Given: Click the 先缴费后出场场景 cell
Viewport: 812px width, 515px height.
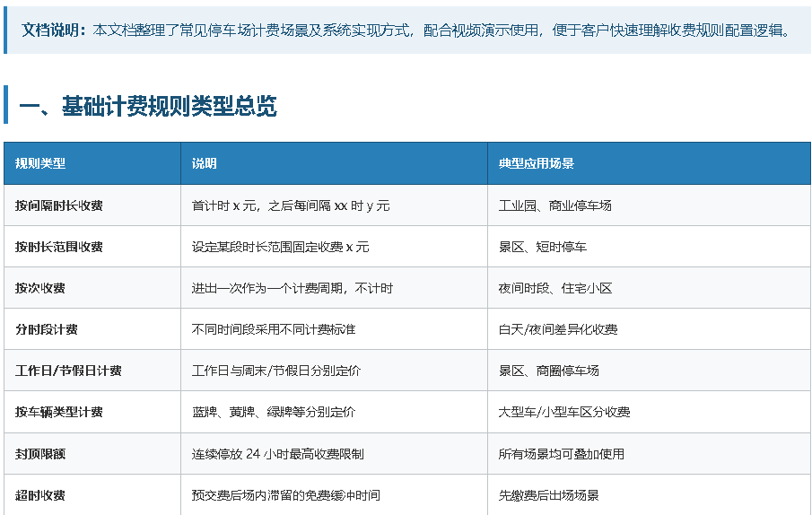Looking at the screenshot, I should click(649, 495).
